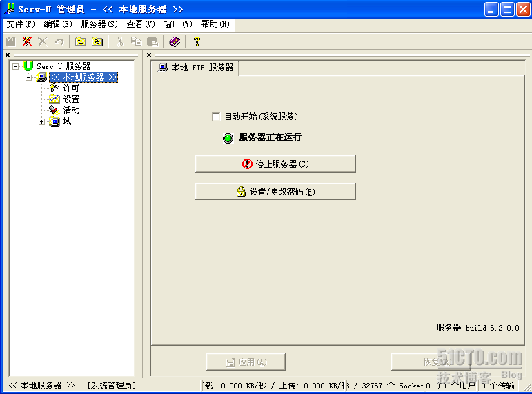Select the Serv-U 服务器 tree label
The width and height of the screenshot is (532, 394).
tap(63, 66)
